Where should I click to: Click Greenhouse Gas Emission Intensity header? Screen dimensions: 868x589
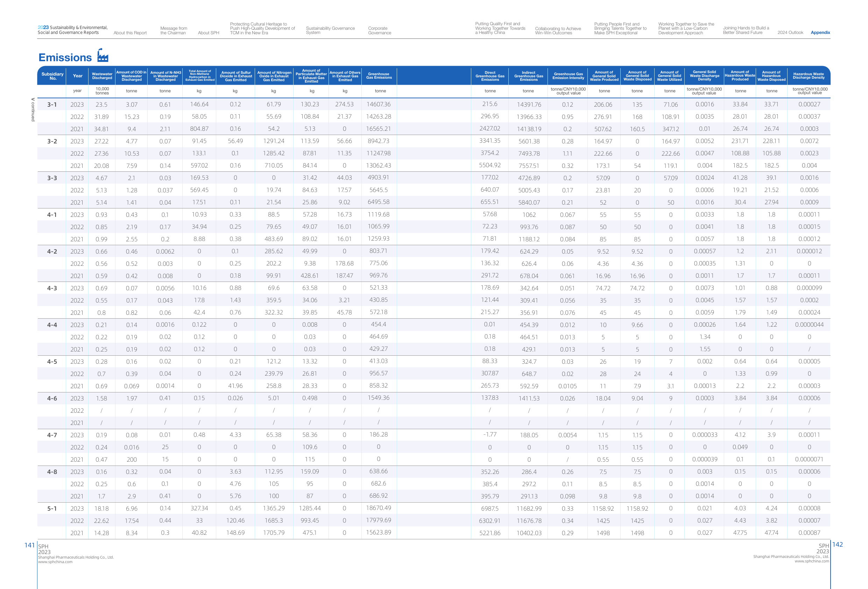coord(568,76)
